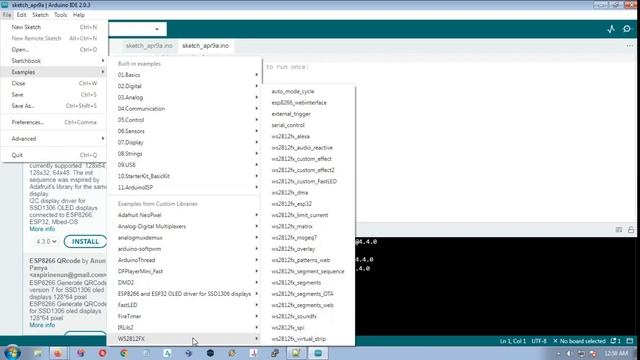Screen dimensions: 640x360
Task: Open ws2812fx_segments_OTA example
Action: tap(308, 294)
